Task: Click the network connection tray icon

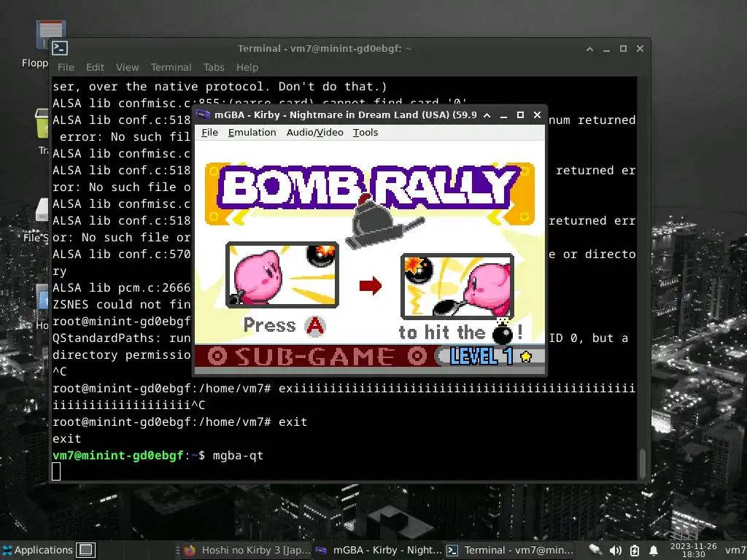Action: (x=595, y=550)
